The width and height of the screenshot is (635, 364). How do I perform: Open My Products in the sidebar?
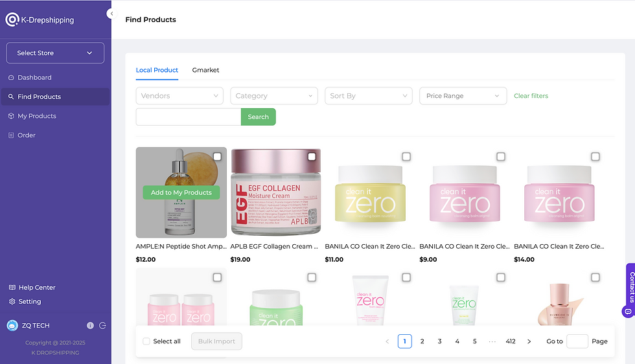(55, 116)
